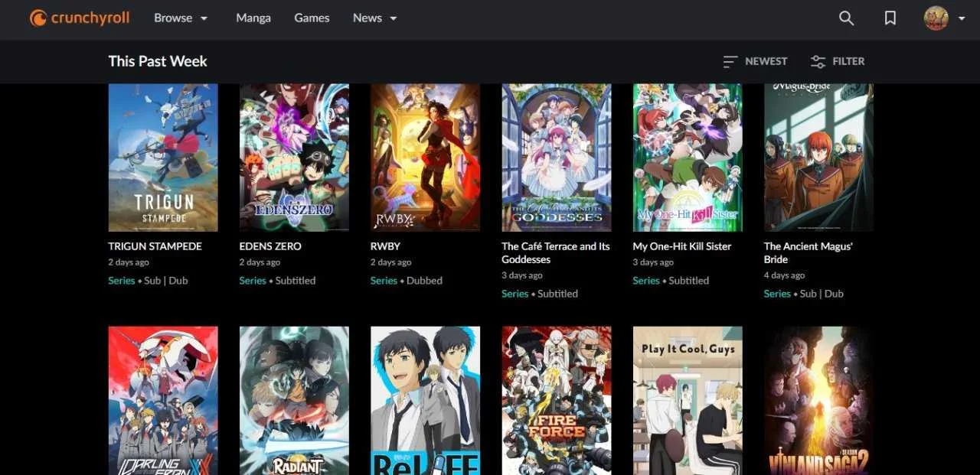This screenshot has height=475, width=980.
Task: Open the watchlist bookmark icon
Action: pos(890,18)
